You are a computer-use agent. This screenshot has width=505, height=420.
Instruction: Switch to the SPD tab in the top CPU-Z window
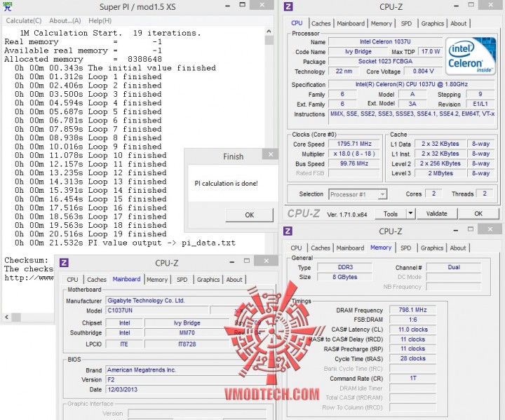pos(406,24)
